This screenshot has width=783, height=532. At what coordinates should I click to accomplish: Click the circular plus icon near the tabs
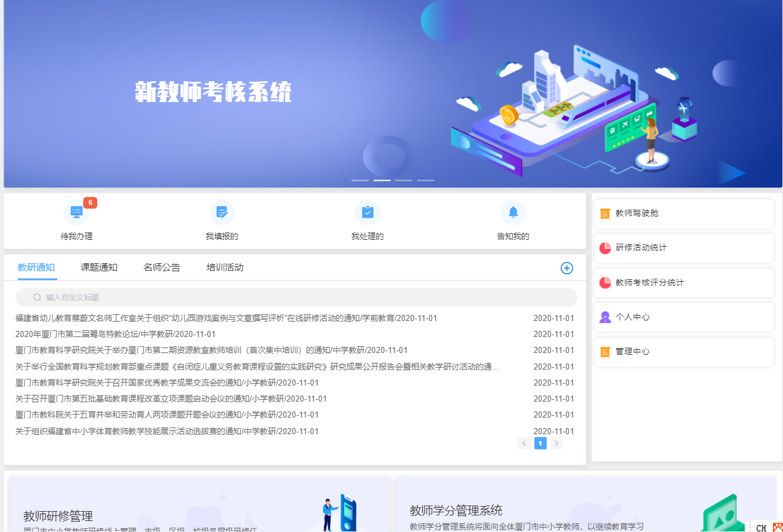pyautogui.click(x=567, y=268)
